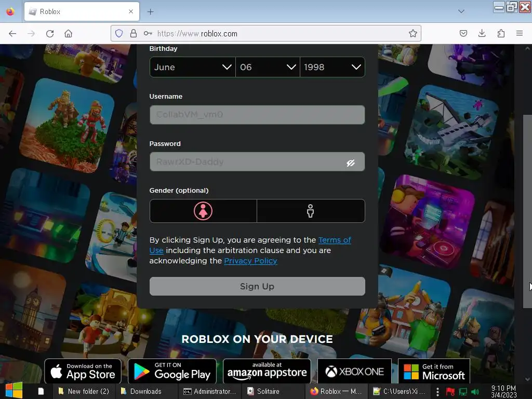Open the birthday year dropdown
The width and height of the screenshot is (532, 399).
coord(332,67)
